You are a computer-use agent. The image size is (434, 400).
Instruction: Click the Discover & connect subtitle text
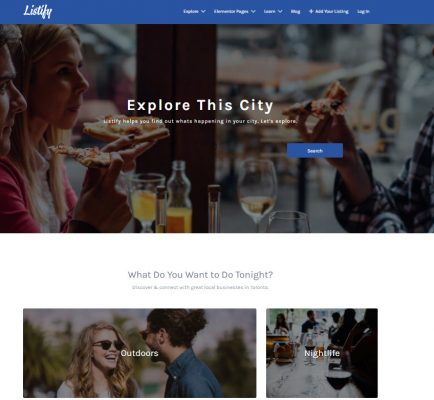click(x=200, y=287)
